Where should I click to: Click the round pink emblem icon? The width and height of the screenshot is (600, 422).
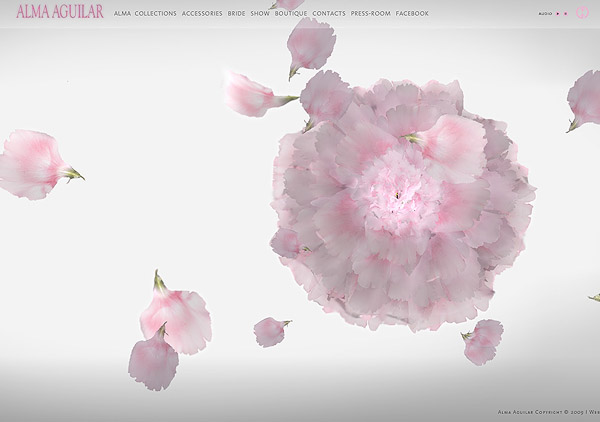point(582,13)
